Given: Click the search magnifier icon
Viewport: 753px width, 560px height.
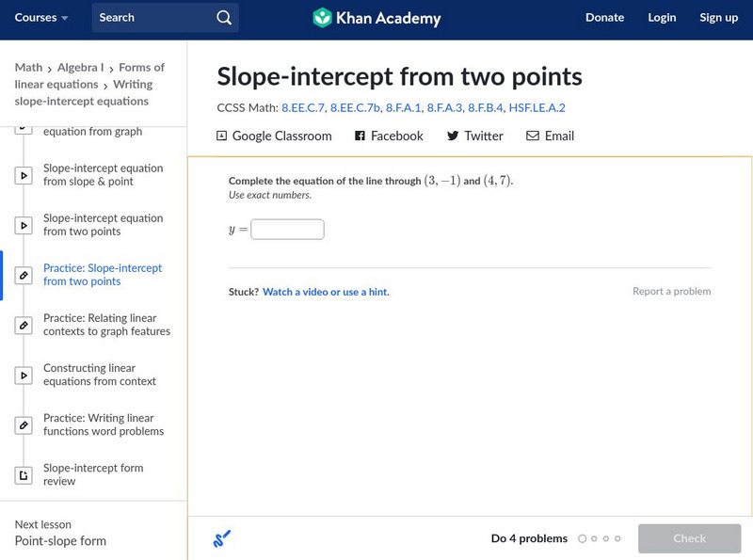Looking at the screenshot, I should tap(223, 18).
